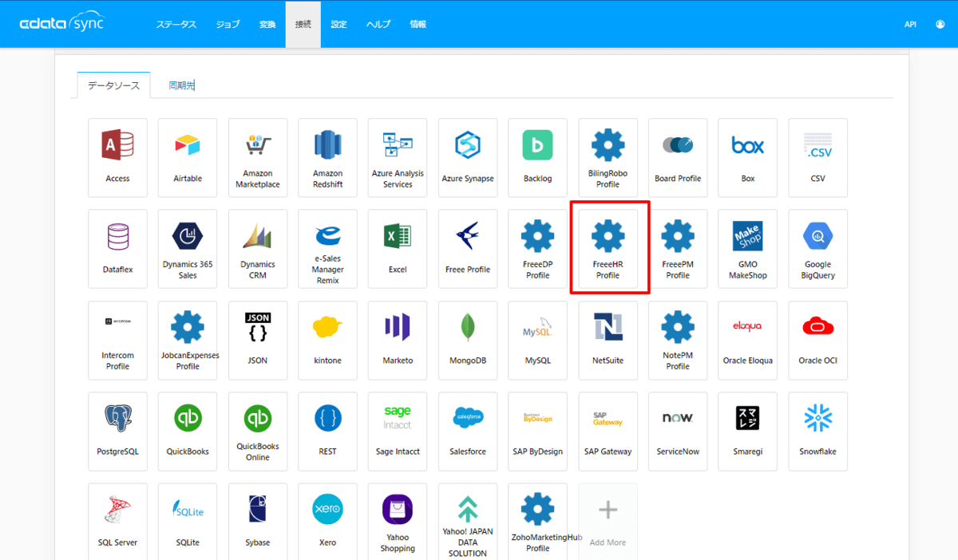Select the SAP ByDesign tile
958x560 pixels.
[538, 431]
